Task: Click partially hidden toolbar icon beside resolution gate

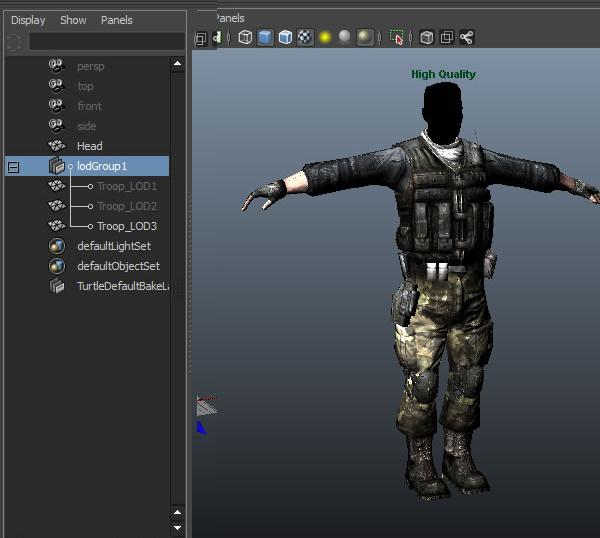Action: click(217, 37)
